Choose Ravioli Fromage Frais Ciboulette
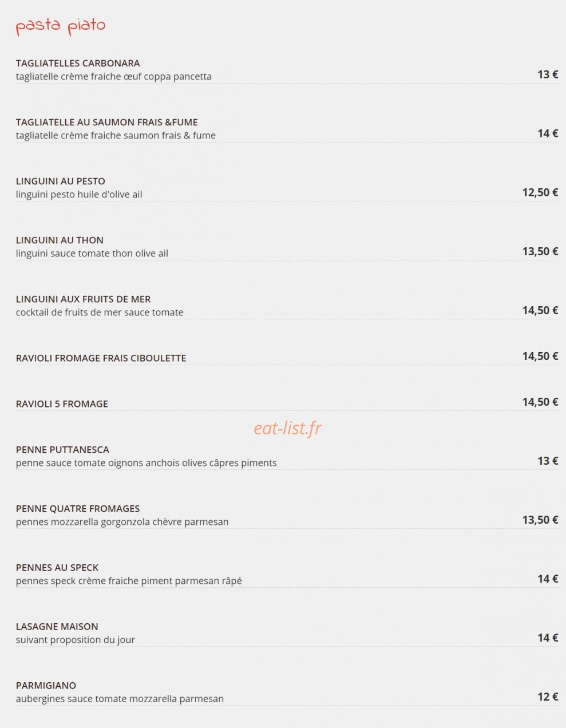This screenshot has height=728, width=566. [x=101, y=358]
